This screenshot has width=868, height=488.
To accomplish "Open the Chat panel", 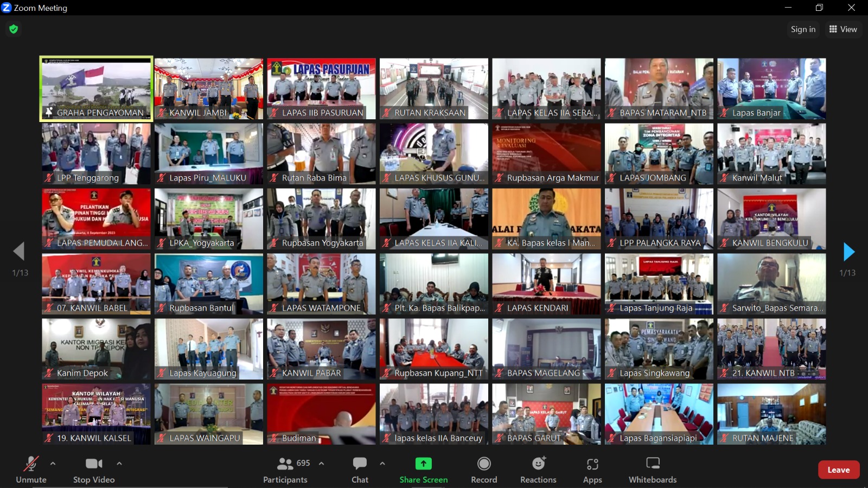I will tap(360, 470).
